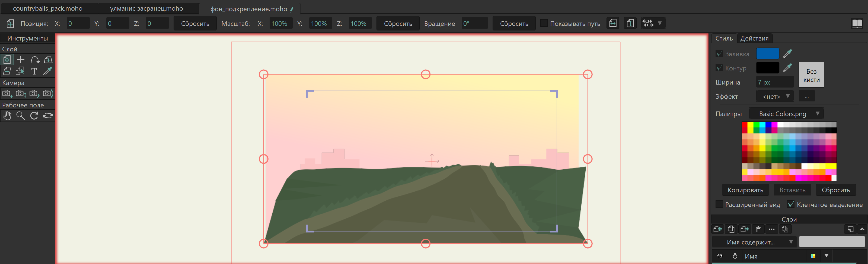The width and height of the screenshot is (868, 264).
Task: Open the Эффект dropdown
Action: [775, 96]
